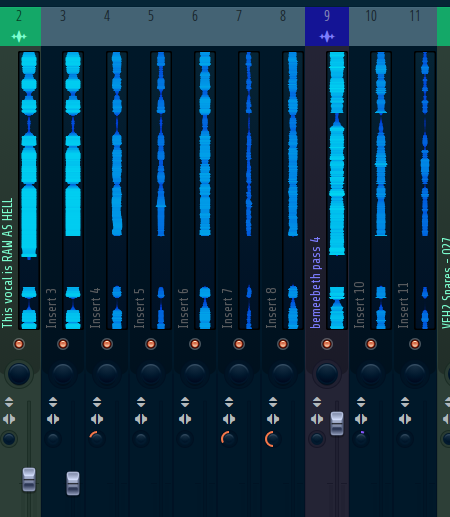Click the Insert 8 waveform meter
The image size is (450, 517).
point(293,190)
